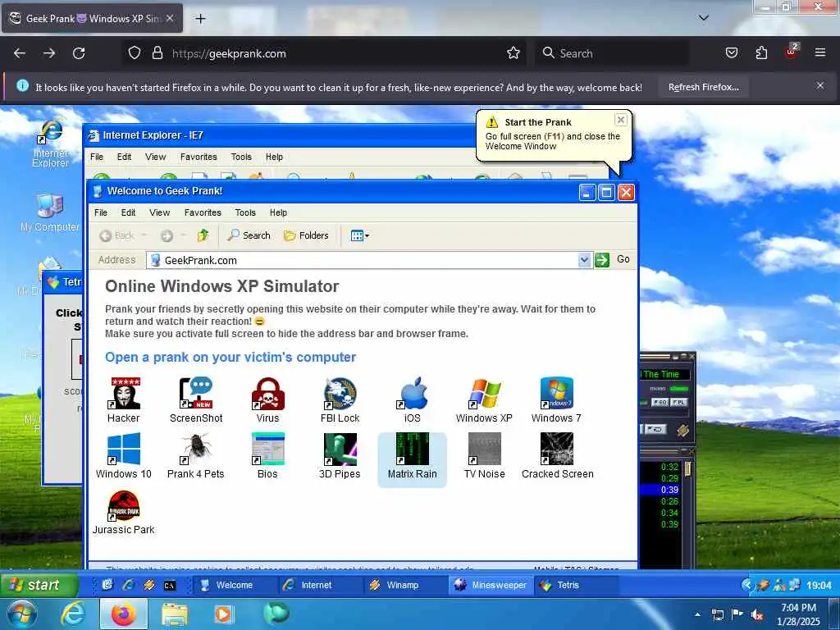Click the green Go button
840x630 pixels.
point(602,260)
